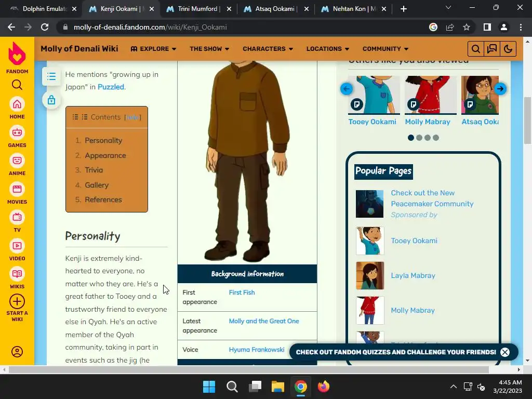Open the Peacemaker Community sponsored link
This screenshot has width=532, height=399.
[432, 198]
